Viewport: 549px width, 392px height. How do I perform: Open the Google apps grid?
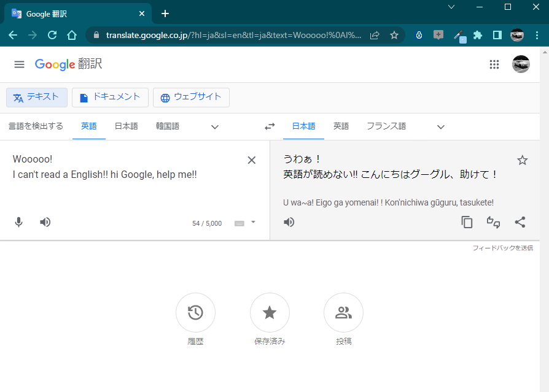[494, 64]
